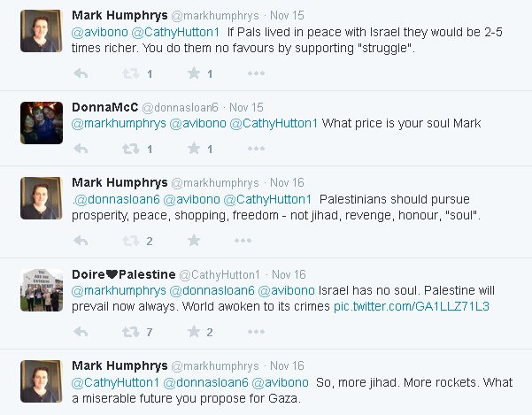
Task: View Doire Palestine's profile picture
Action: pyautogui.click(x=42, y=290)
